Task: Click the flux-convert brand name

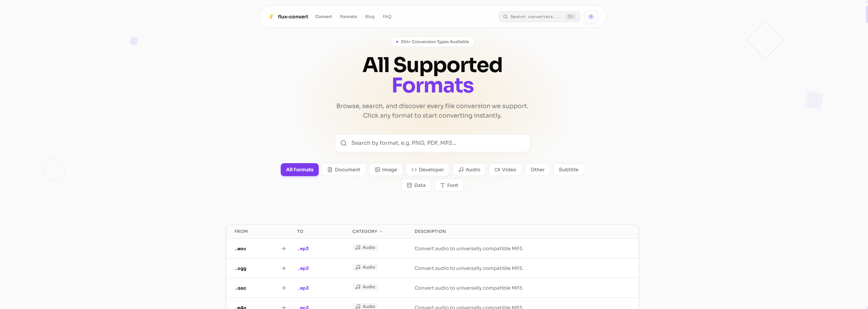Action: 293,17
